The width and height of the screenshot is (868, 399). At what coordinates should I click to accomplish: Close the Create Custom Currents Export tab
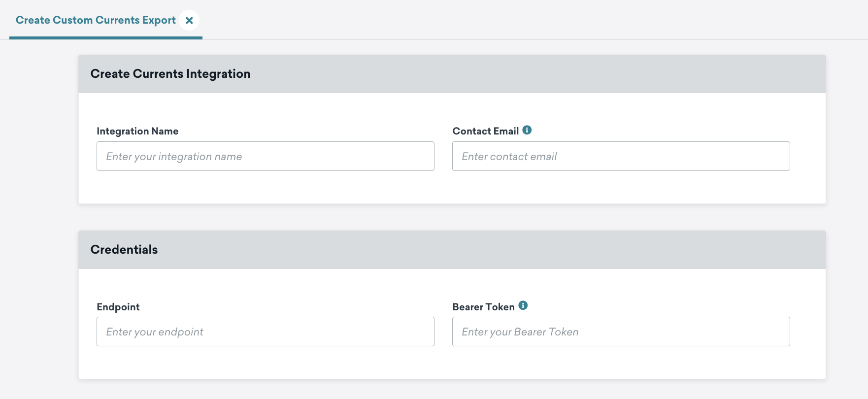click(189, 21)
